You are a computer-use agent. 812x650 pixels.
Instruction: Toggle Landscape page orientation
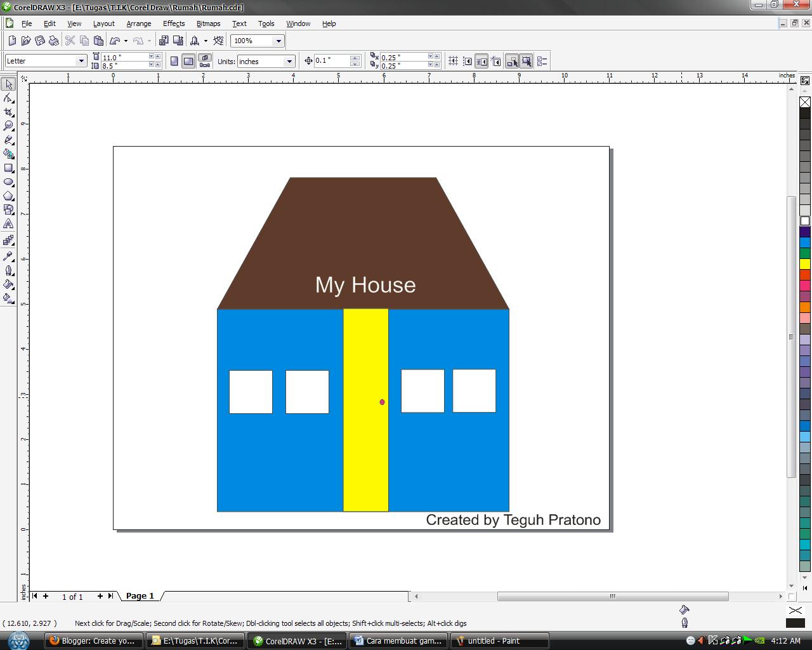[188, 61]
